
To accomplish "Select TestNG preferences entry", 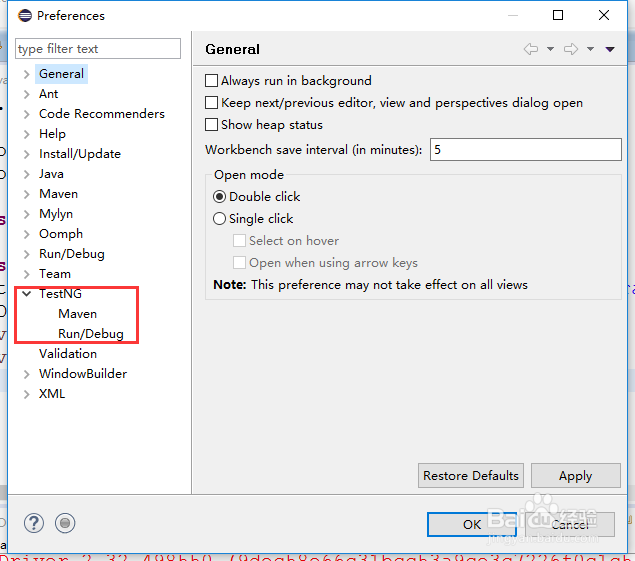I will 60,294.
